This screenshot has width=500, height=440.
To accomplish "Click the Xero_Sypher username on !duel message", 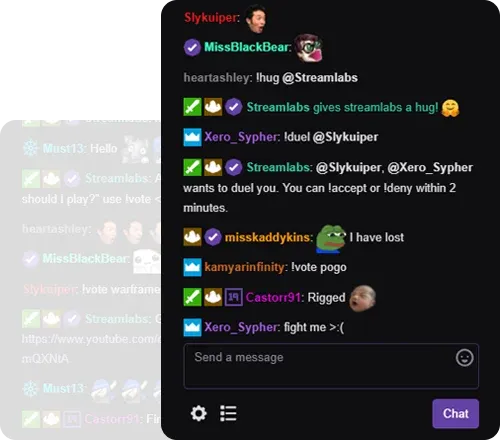I will point(240,137).
